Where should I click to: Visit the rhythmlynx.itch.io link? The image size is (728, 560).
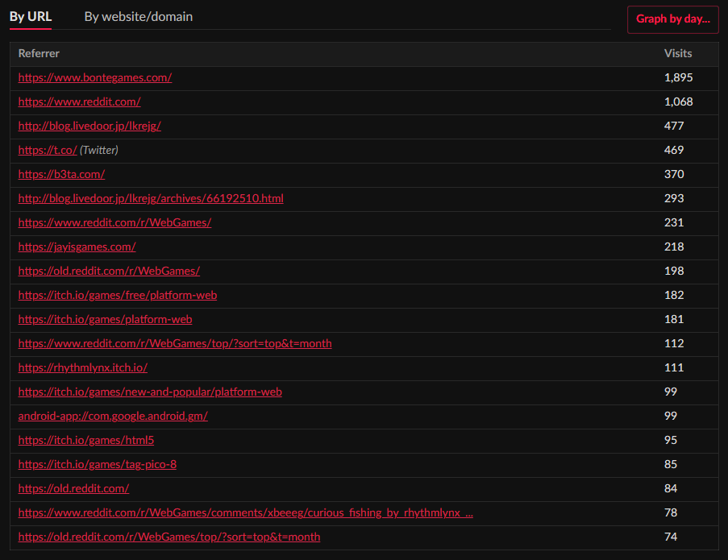83,367
